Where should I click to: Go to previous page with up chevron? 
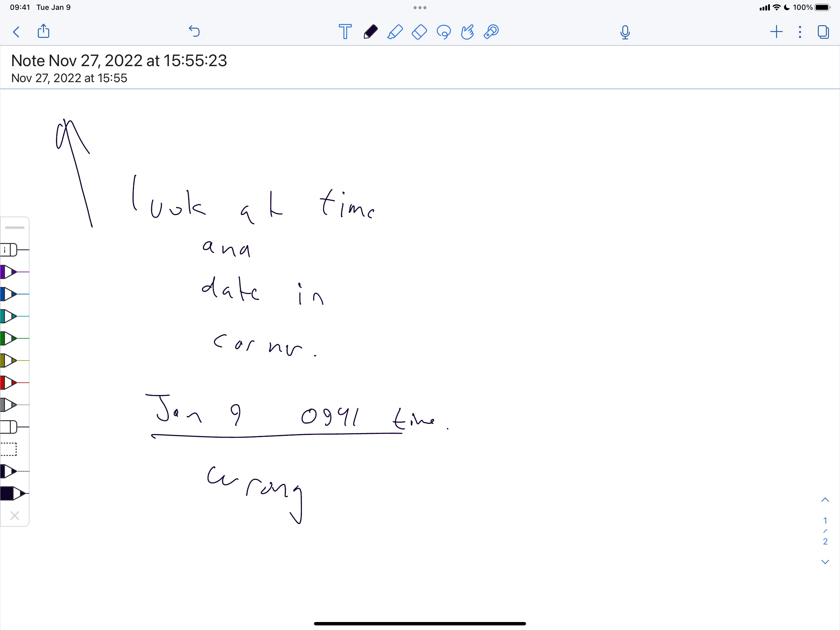(825, 500)
